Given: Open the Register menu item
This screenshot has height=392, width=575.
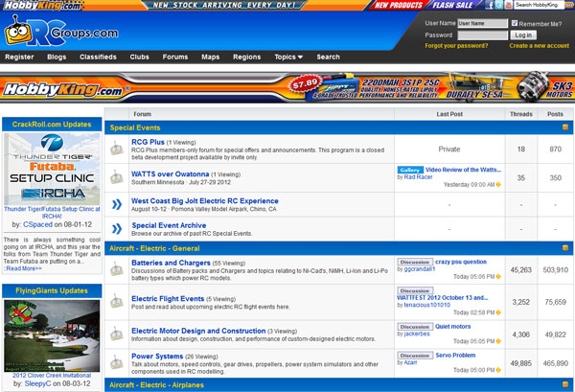Looking at the screenshot, I should click(19, 57).
